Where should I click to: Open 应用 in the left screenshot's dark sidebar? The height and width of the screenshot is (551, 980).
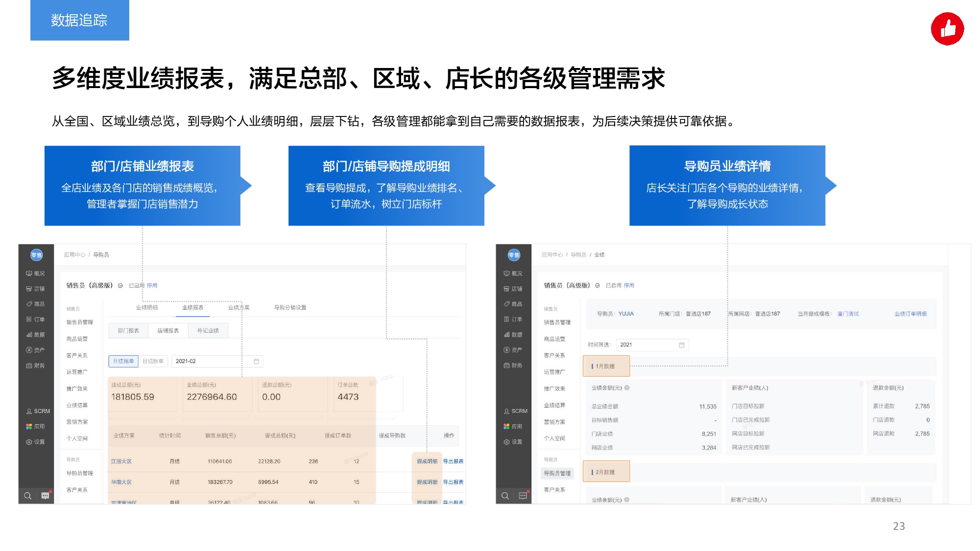pos(35,426)
